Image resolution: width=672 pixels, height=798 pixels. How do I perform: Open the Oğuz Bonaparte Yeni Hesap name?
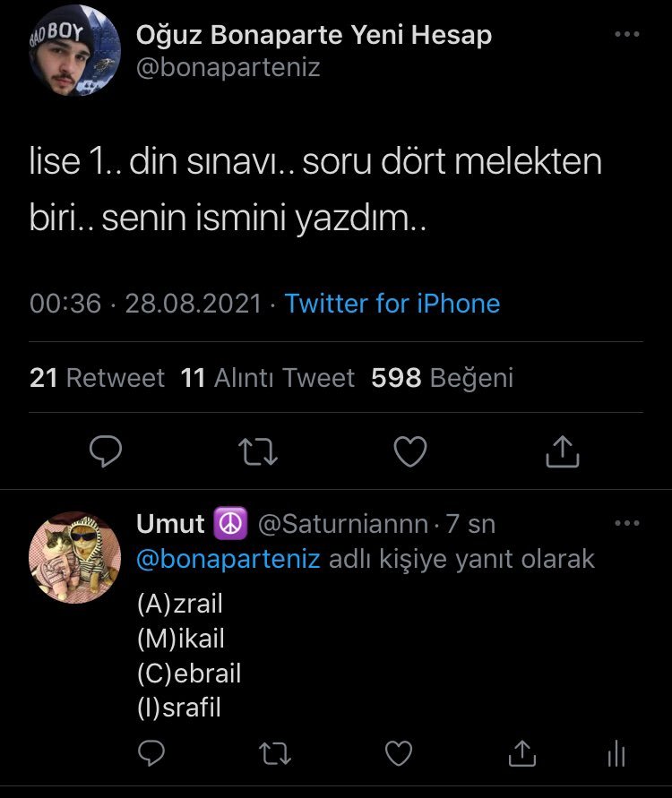314,35
